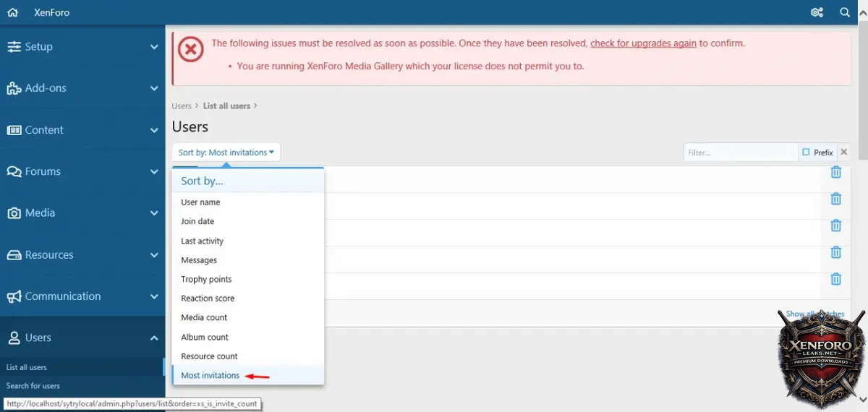868x412 pixels.
Task: Expand the Forums section chevron
Action: click(x=154, y=172)
